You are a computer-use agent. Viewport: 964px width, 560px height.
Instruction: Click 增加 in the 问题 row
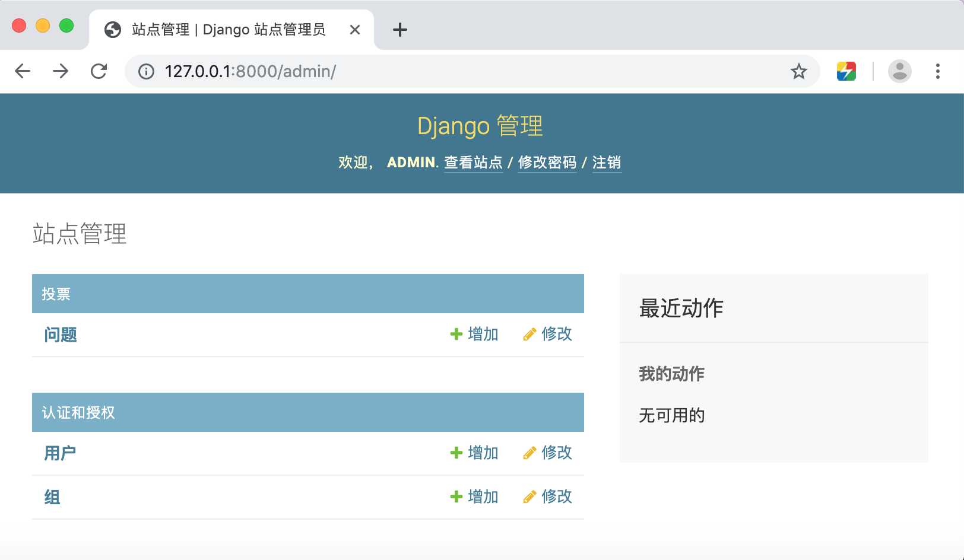click(x=474, y=335)
